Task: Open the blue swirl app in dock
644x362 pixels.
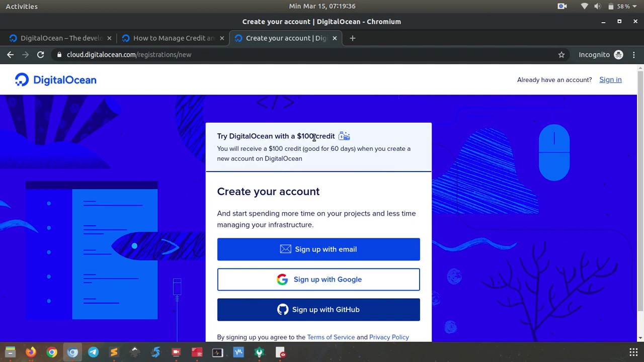Action: [155, 352]
